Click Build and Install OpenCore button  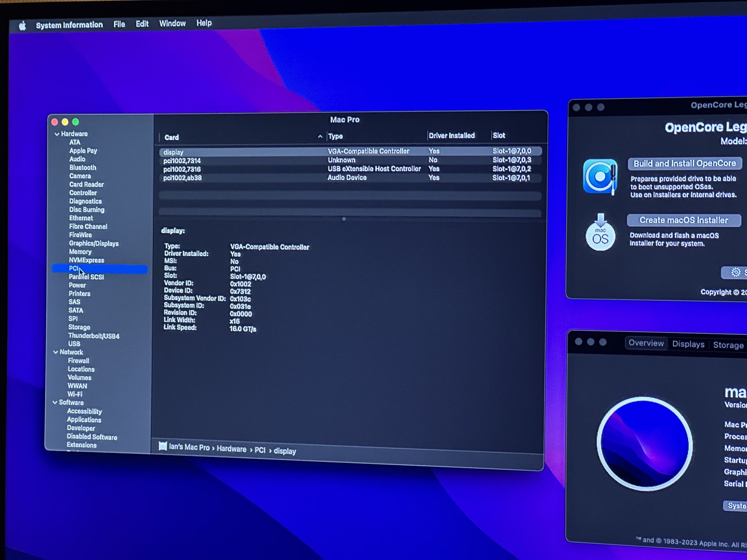tap(684, 164)
